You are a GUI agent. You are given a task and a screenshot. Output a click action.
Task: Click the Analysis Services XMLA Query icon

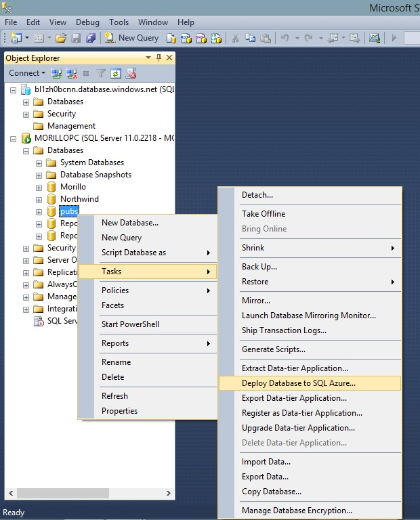(216, 38)
